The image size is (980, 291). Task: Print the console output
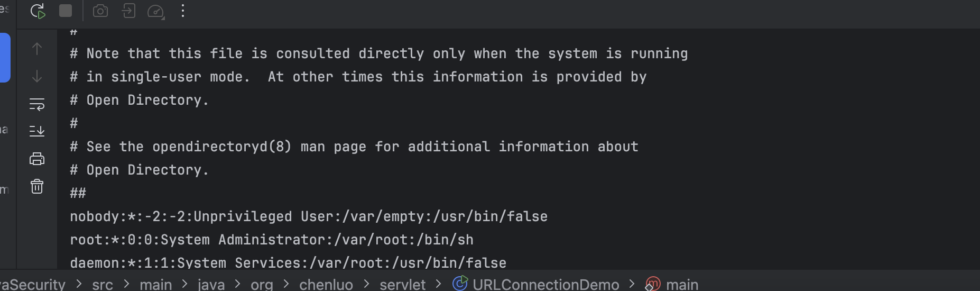pyautogui.click(x=37, y=158)
